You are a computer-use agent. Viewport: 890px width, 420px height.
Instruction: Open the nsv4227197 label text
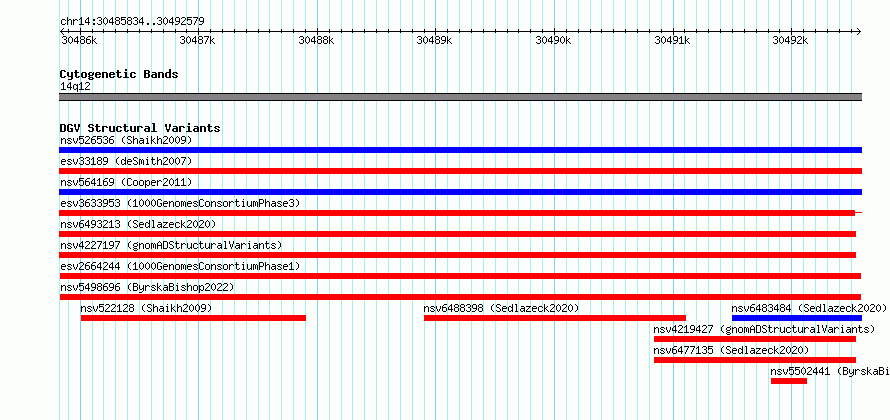coord(171,245)
